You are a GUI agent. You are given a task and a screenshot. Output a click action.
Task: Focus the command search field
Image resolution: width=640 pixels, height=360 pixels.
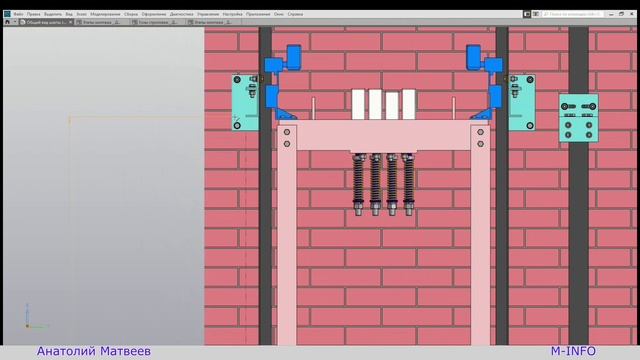pos(572,14)
